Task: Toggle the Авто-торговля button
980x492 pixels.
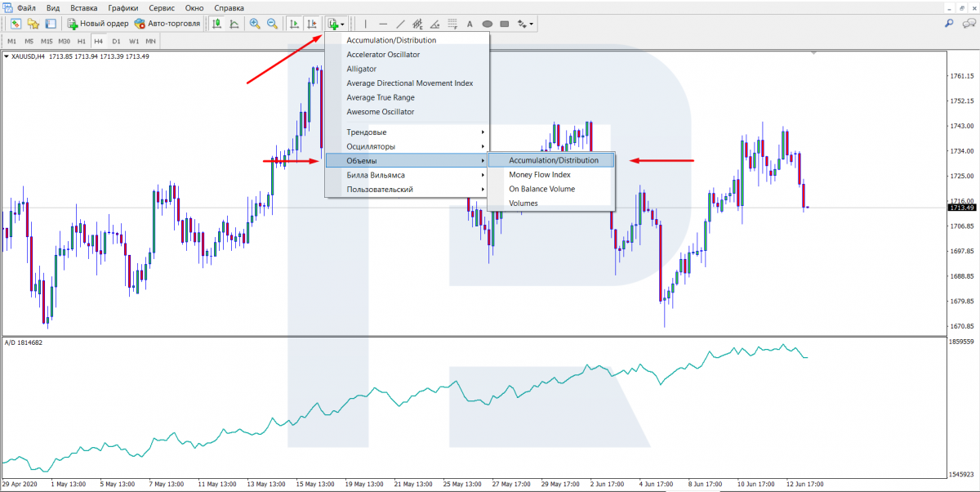Action: pyautogui.click(x=167, y=24)
